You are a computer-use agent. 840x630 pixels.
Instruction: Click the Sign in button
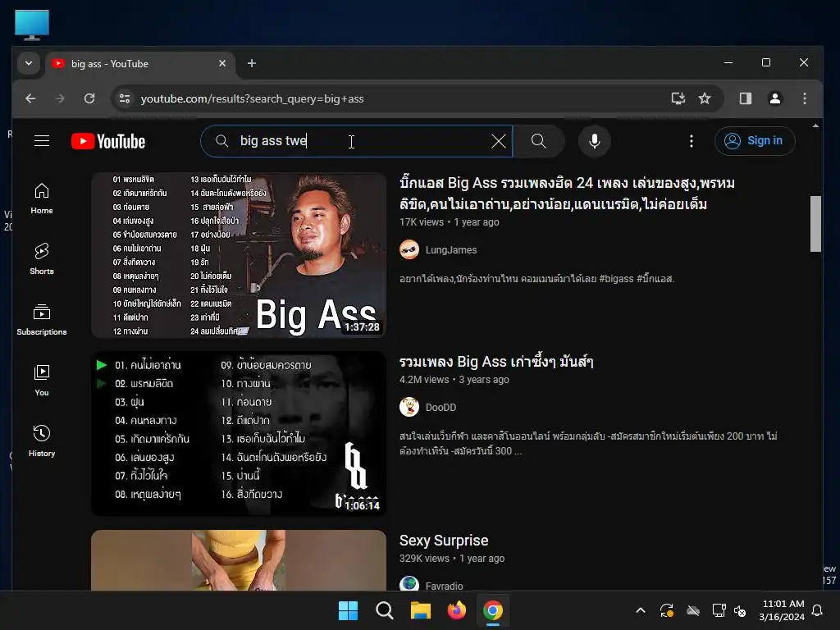tap(755, 141)
